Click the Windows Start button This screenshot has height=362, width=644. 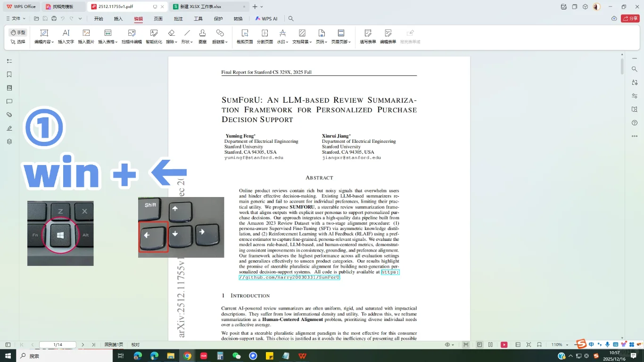click(x=8, y=356)
